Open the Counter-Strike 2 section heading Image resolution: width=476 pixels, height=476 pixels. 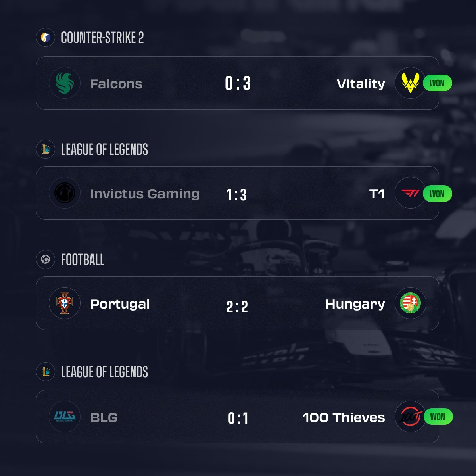pyautogui.click(x=102, y=38)
